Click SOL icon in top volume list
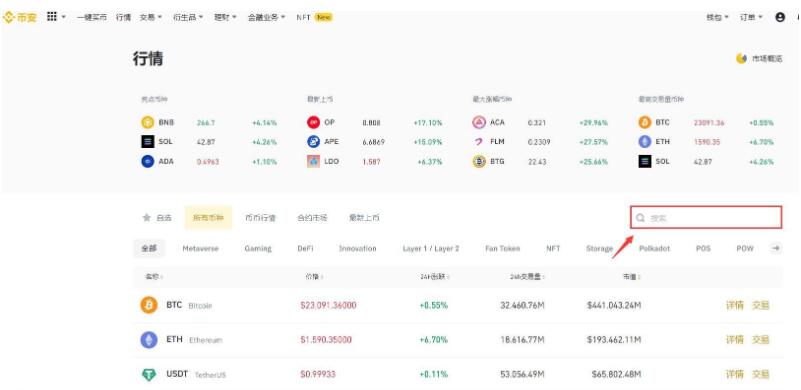 coord(645,162)
